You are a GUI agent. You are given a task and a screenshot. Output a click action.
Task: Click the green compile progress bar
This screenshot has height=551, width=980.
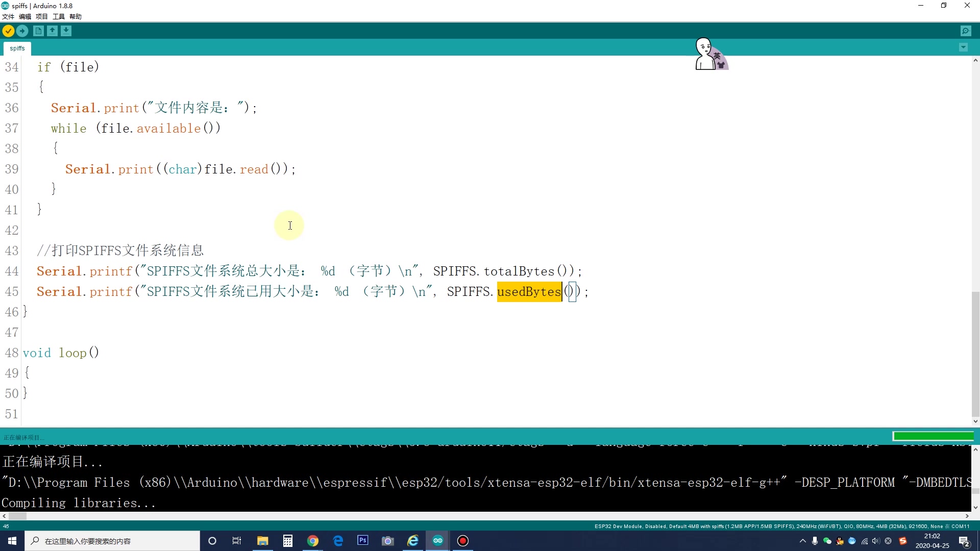click(x=933, y=436)
